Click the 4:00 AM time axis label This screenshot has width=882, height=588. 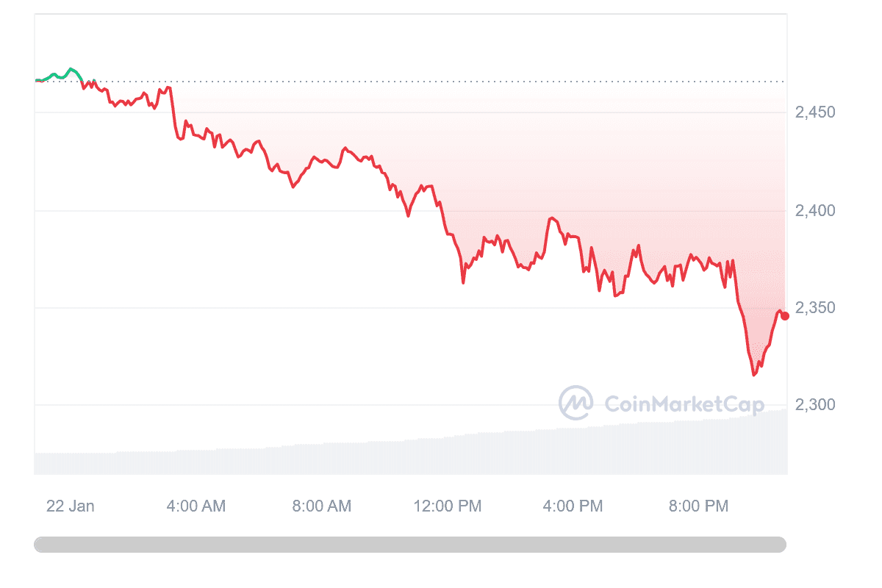pos(196,506)
